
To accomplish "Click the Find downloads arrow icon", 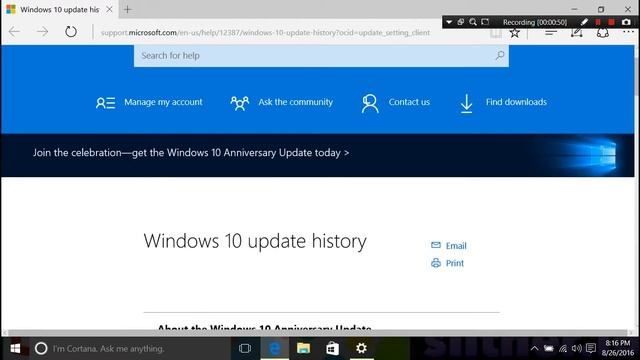I will coord(466,103).
